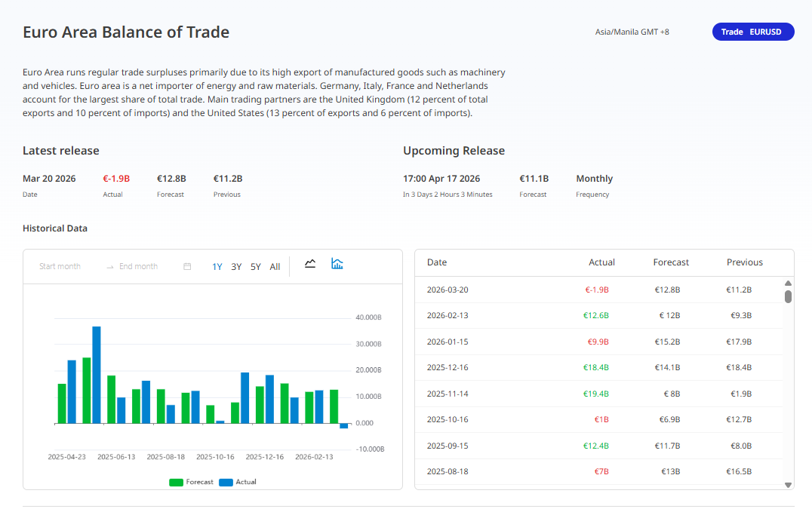This screenshot has height=518, width=812.
Task: Toggle Actual series in chart legend
Action: 238,482
